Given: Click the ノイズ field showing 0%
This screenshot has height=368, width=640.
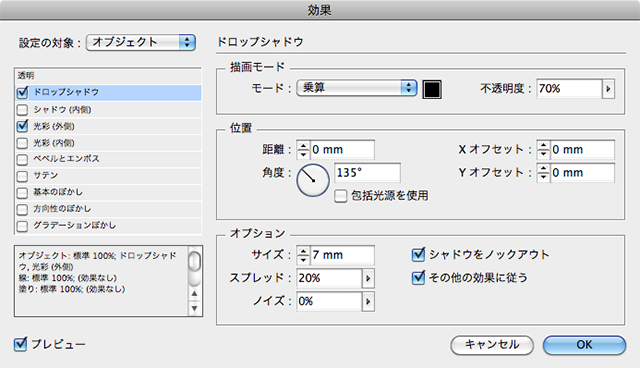Looking at the screenshot, I should [x=329, y=301].
